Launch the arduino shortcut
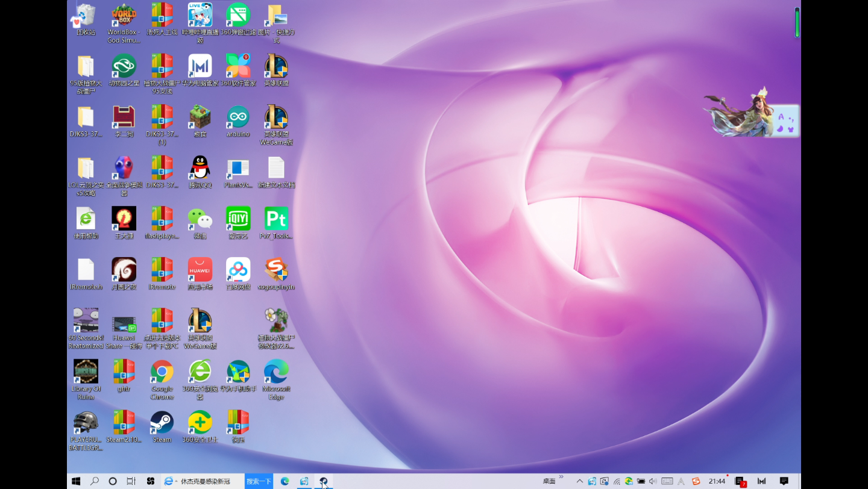868x489 pixels. click(238, 121)
